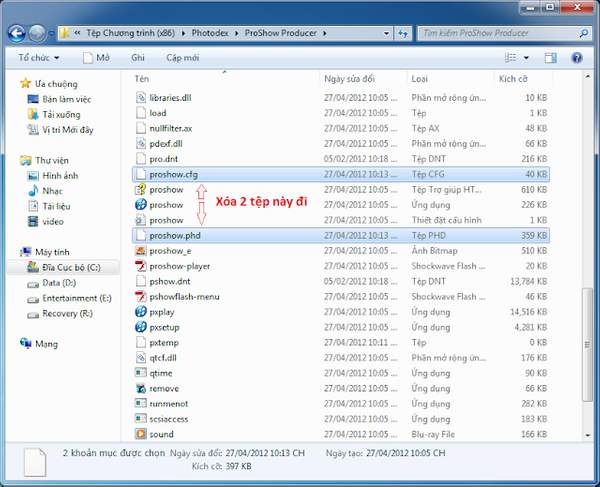Click the pdexf.dll file icon
This screenshot has height=487, width=600.
[x=141, y=143]
